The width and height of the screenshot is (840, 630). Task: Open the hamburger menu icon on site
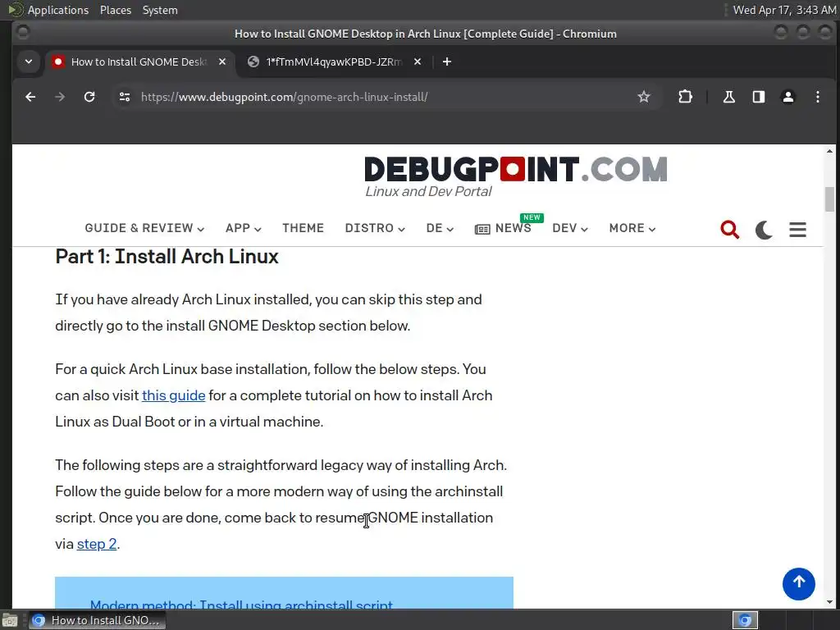(797, 230)
